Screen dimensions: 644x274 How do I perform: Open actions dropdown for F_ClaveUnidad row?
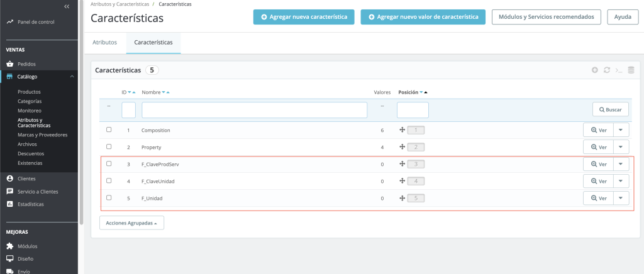[621, 181]
